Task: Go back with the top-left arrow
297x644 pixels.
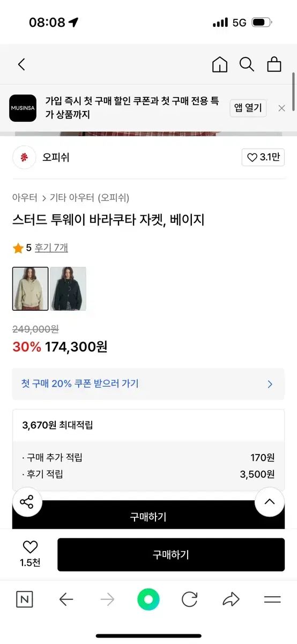Action: pyautogui.click(x=21, y=64)
